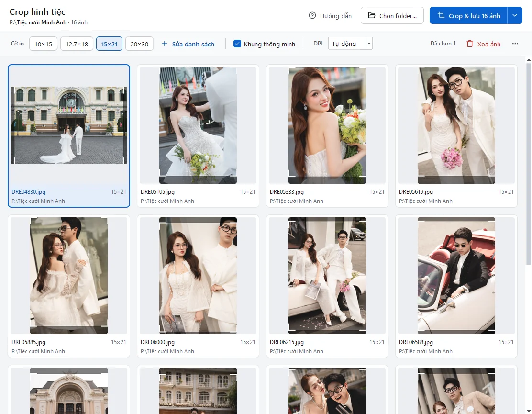Open the DPI Tự động dropdown
Viewport: 532px width, 414px height.
click(x=350, y=44)
